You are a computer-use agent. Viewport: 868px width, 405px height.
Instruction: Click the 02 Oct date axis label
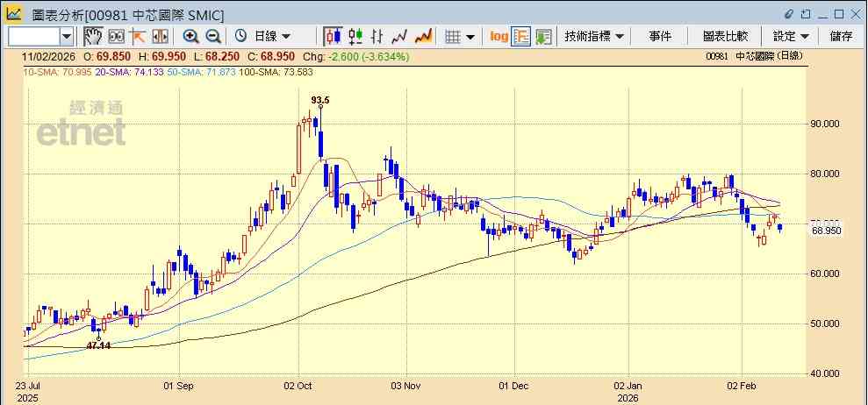click(x=299, y=385)
